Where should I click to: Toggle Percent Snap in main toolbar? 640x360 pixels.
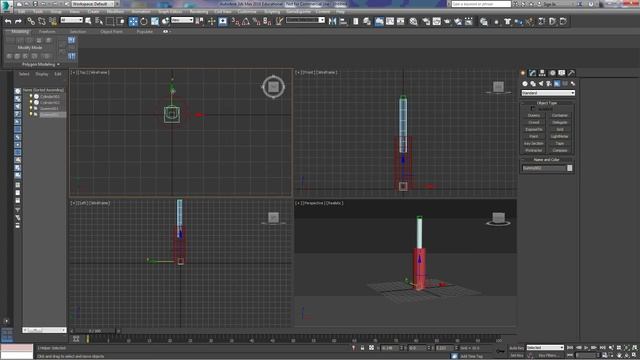click(256, 21)
